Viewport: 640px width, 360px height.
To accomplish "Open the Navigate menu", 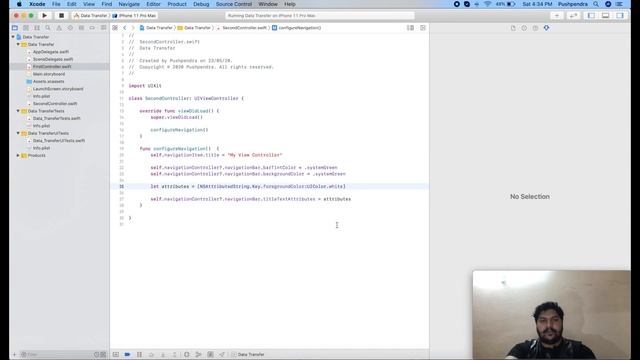I will (129, 4).
